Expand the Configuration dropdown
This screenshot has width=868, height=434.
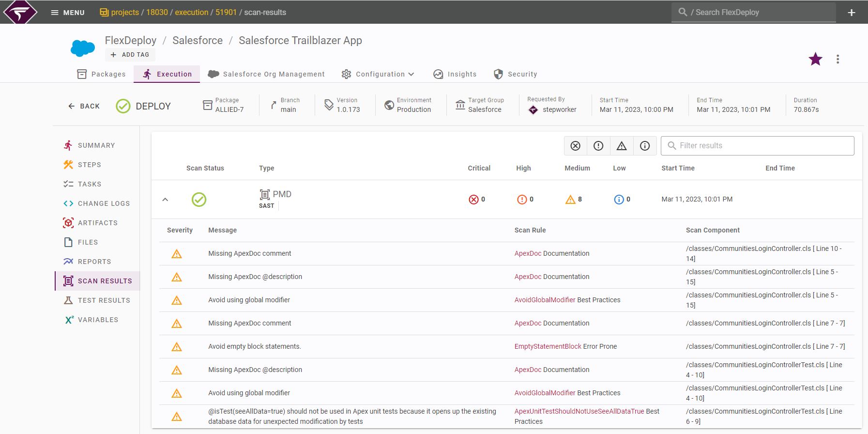click(x=378, y=74)
